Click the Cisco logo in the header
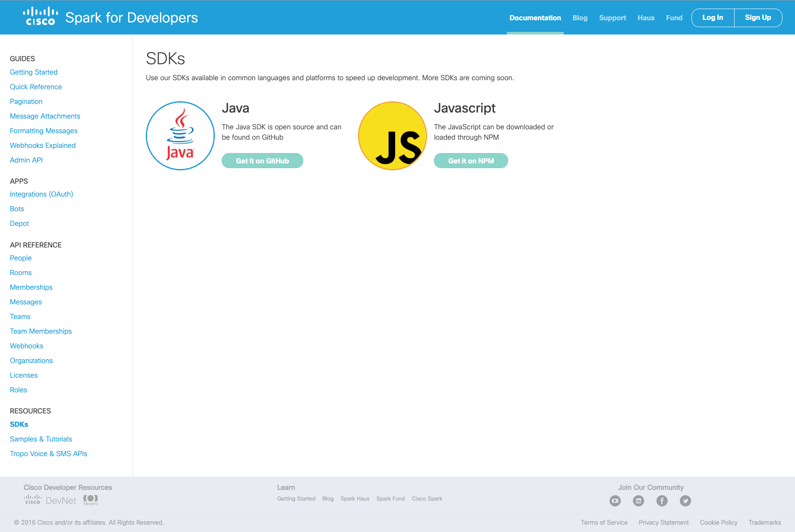 point(40,17)
